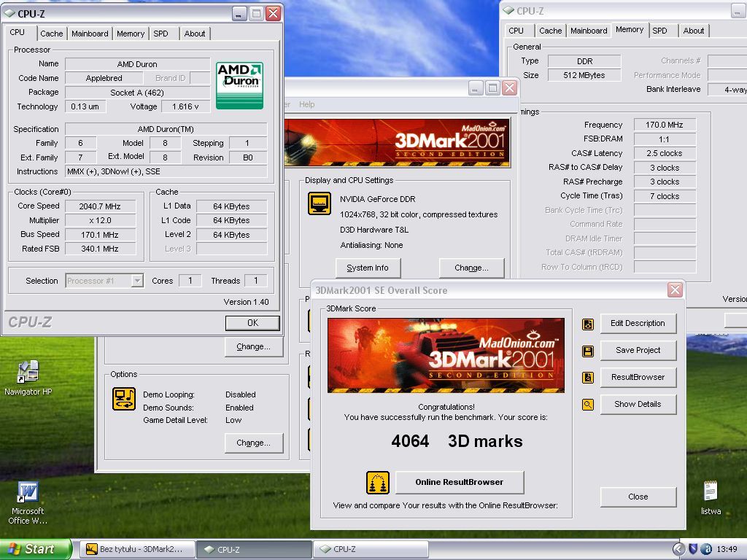
Task: Open About tab in left CPU-Z
Action: (x=194, y=34)
